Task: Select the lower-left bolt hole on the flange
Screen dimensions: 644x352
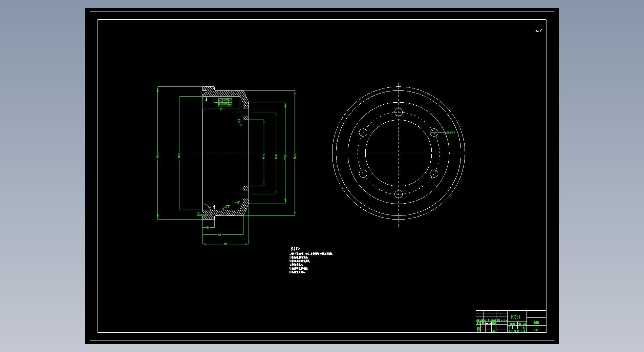Action: coord(363,174)
